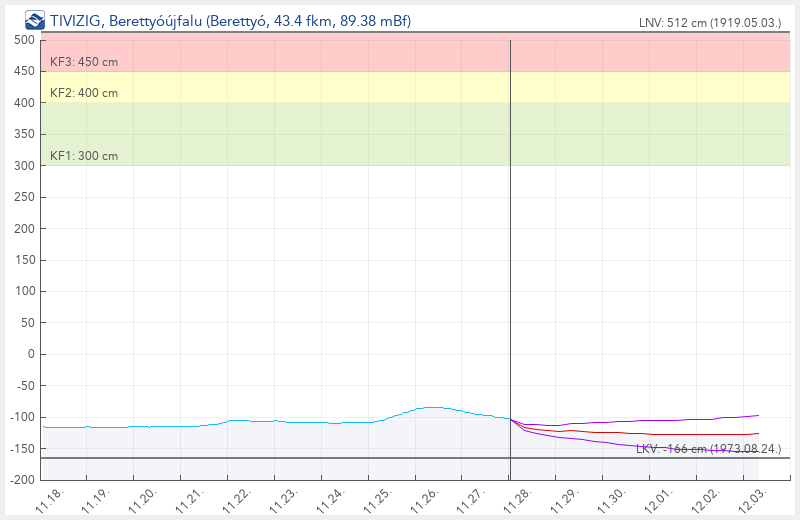Select the KF1: 300 cm threshold label
This screenshot has width=800, height=520.
point(84,156)
